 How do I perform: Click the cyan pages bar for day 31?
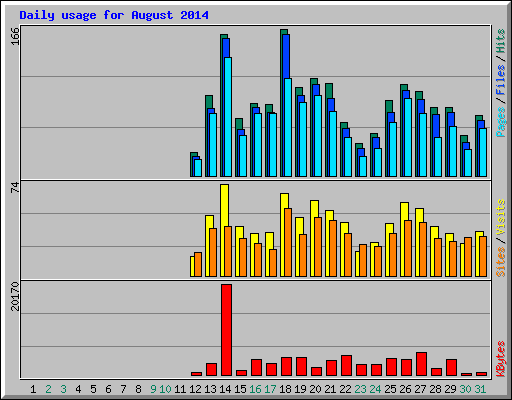coord(483,152)
